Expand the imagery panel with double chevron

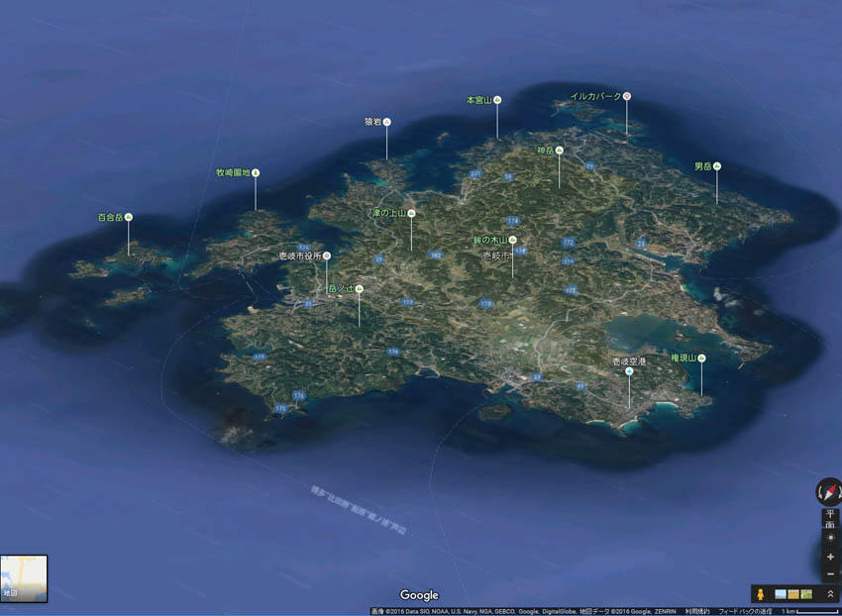[830, 594]
